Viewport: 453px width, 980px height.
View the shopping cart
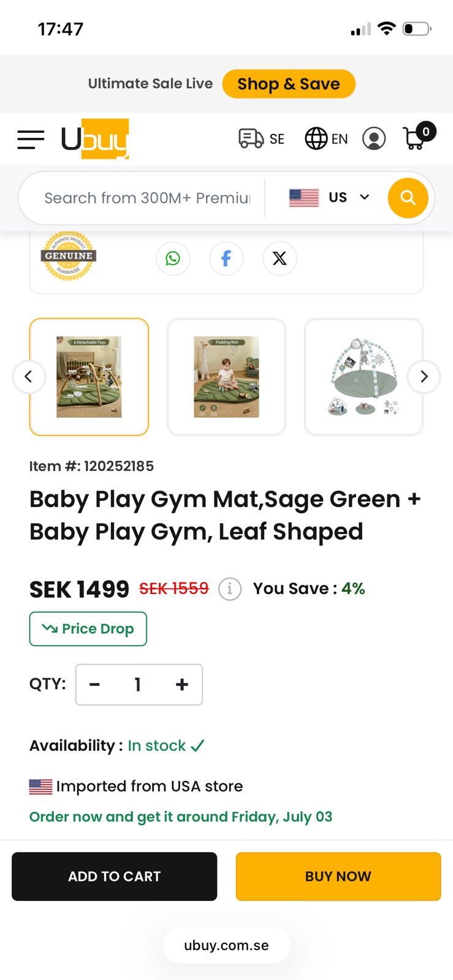pos(419,136)
